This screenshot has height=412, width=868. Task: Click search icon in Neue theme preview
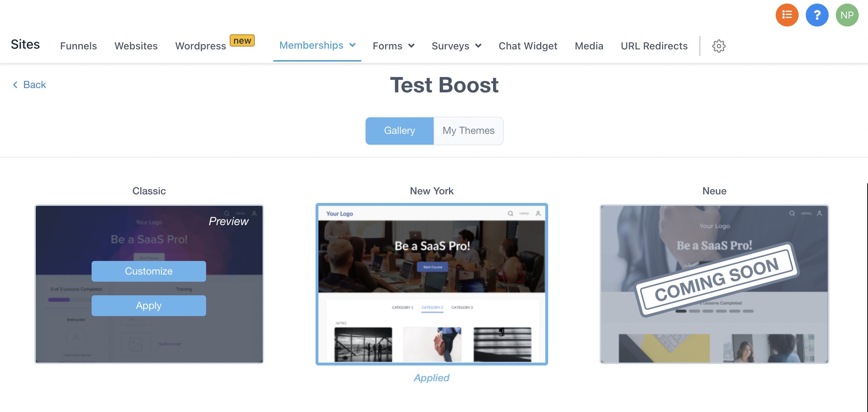pyautogui.click(x=792, y=213)
